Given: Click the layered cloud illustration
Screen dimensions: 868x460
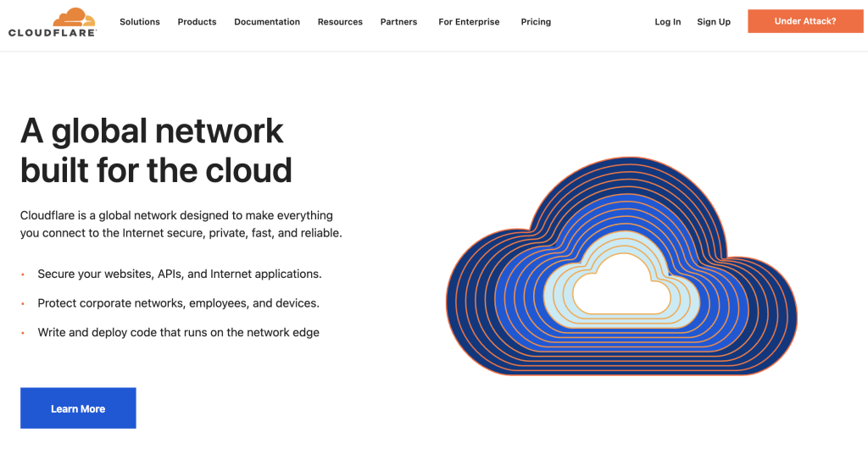Looking at the screenshot, I should click(621, 266).
